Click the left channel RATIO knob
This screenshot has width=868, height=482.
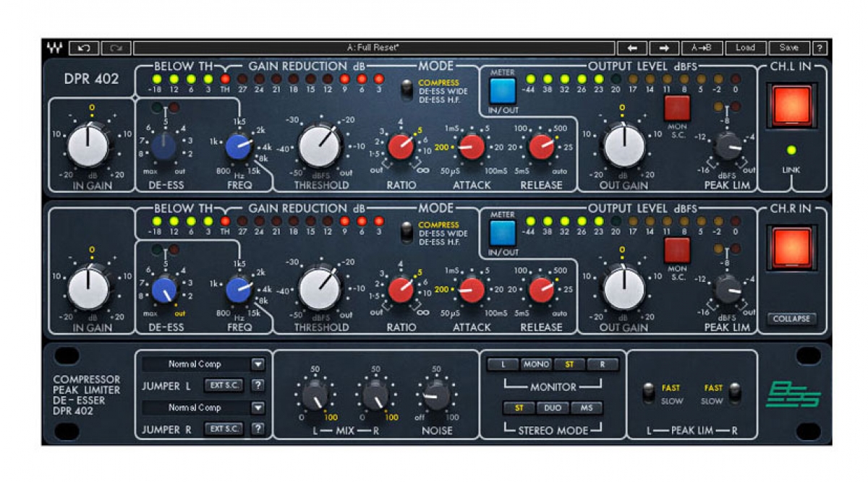tap(401, 147)
